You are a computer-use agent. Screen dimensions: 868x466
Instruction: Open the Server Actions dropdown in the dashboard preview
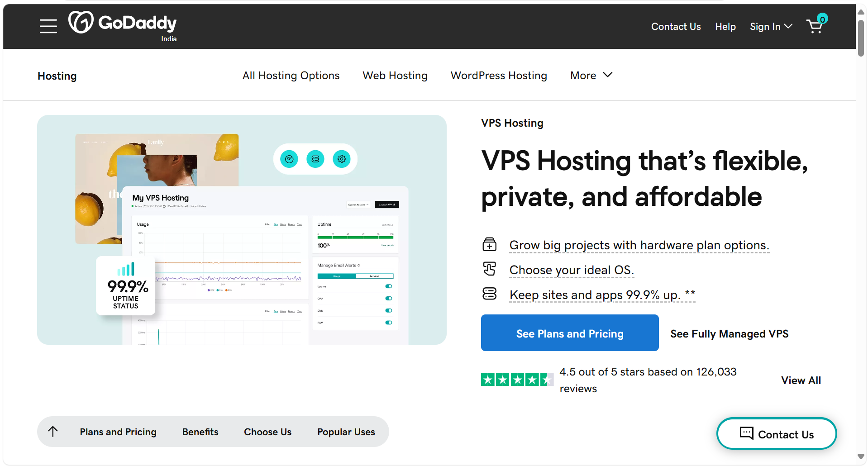click(358, 204)
